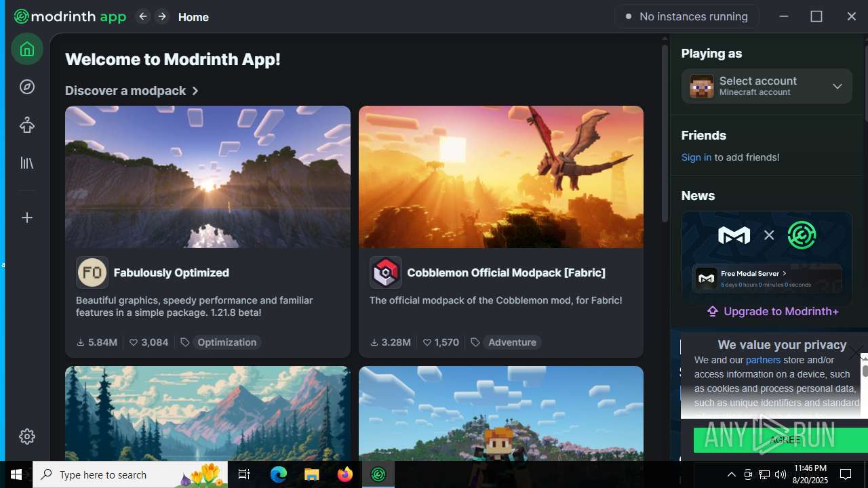This screenshot has width=868, height=488.
Task: Click the 5.84M downloads count
Action: click(97, 342)
